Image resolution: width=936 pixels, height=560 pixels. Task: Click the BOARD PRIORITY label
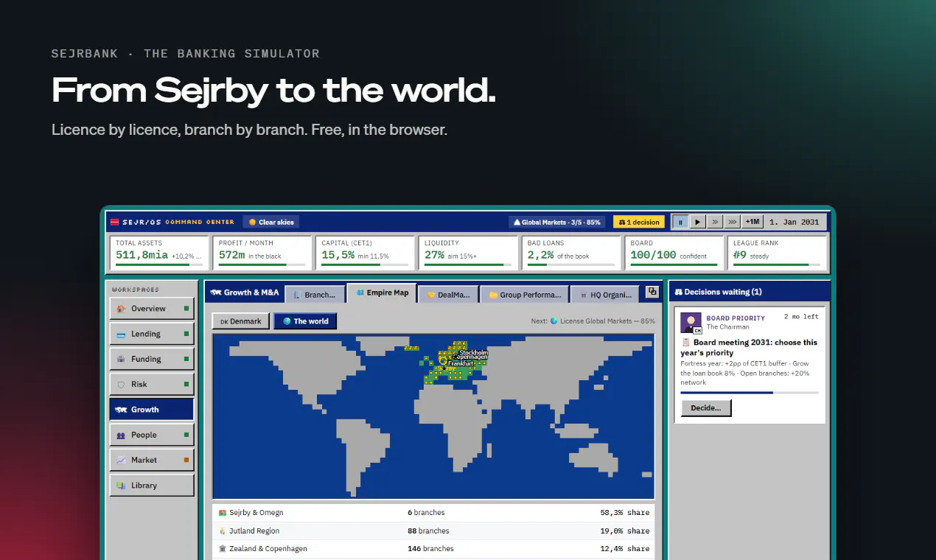(736, 318)
